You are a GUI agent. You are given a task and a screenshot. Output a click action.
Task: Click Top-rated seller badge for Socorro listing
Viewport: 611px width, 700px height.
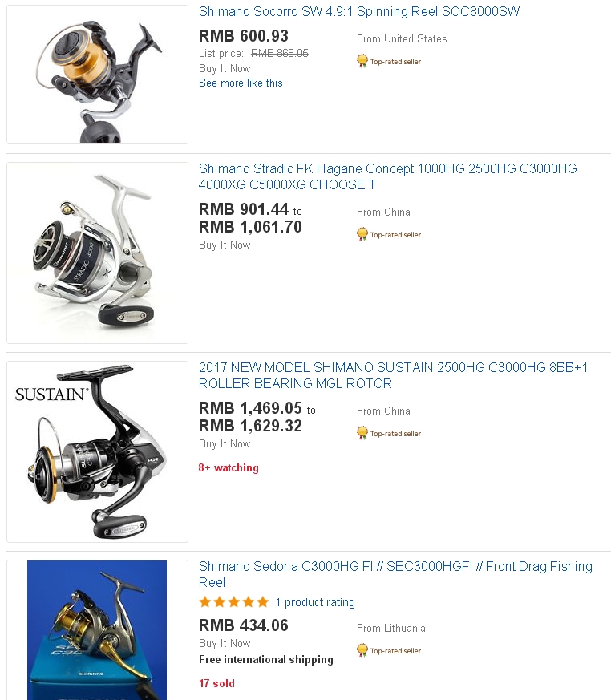[389, 61]
